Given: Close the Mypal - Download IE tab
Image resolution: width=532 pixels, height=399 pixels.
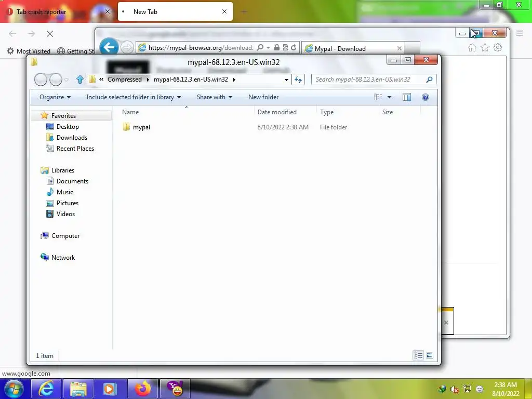Looking at the screenshot, I should click(400, 48).
